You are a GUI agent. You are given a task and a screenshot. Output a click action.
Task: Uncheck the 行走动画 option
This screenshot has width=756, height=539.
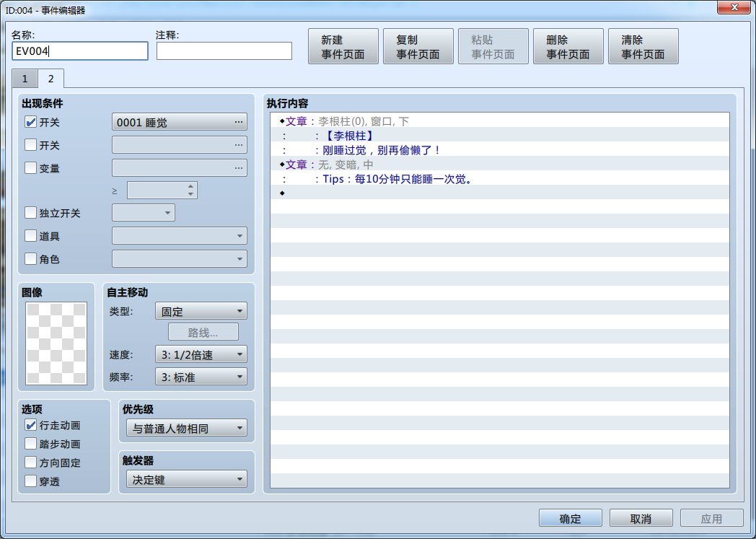pos(30,425)
